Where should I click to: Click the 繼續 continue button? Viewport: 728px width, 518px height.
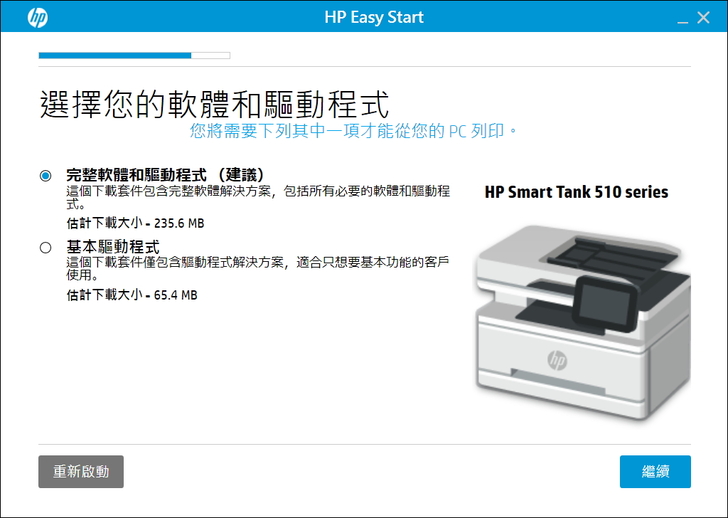tap(655, 472)
